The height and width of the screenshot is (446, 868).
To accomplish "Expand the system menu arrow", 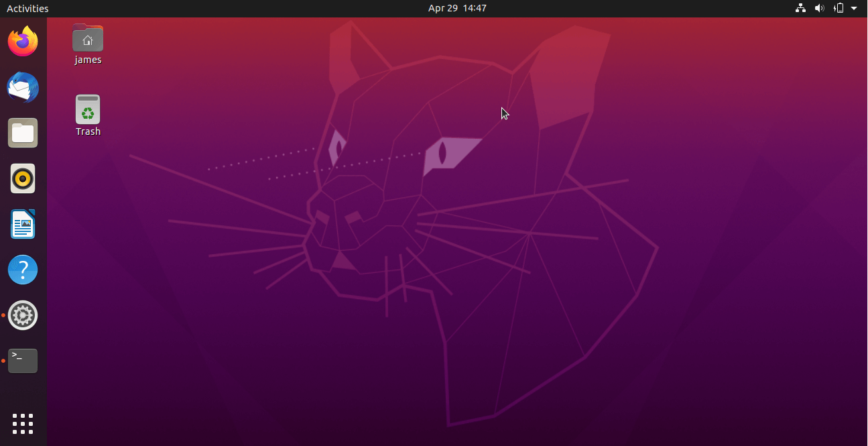I will (x=854, y=8).
